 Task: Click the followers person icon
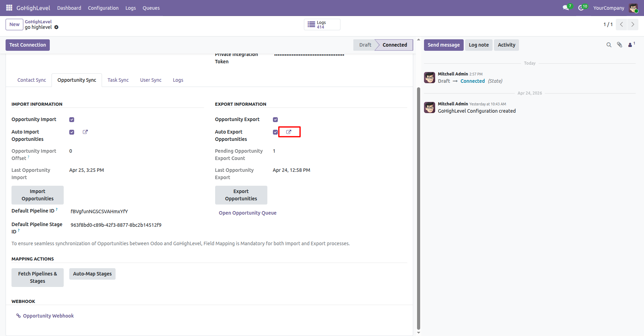tap(631, 45)
